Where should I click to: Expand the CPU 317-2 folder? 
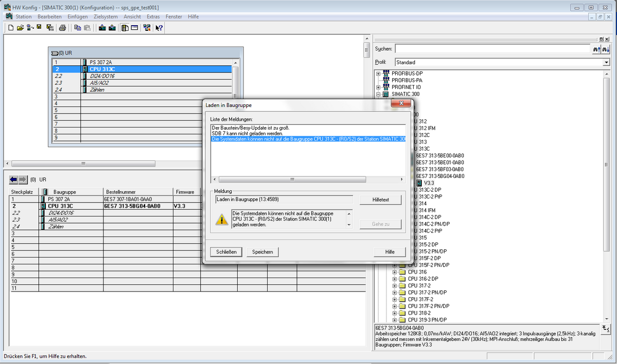coord(395,285)
